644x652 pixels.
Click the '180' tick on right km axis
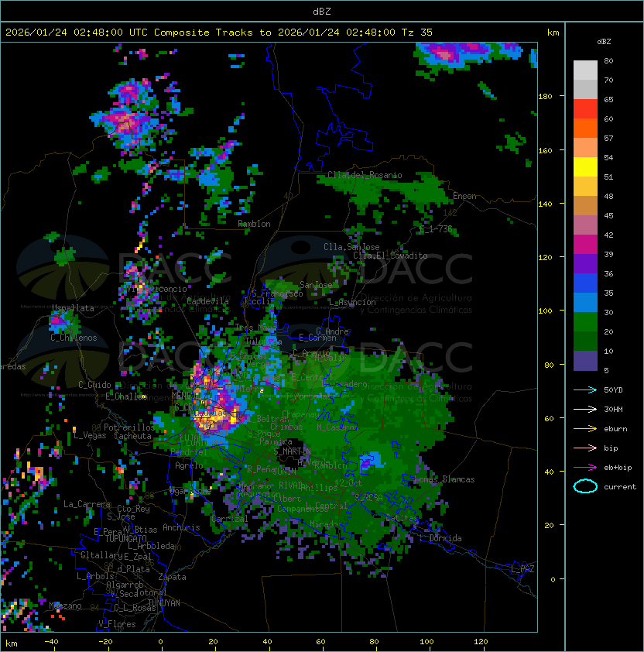(x=545, y=97)
